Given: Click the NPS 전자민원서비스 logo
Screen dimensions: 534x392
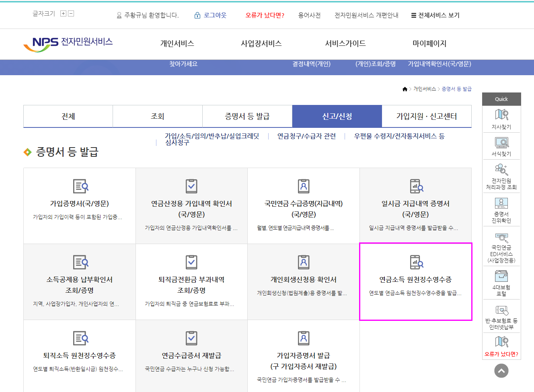Looking at the screenshot, I should point(68,44).
